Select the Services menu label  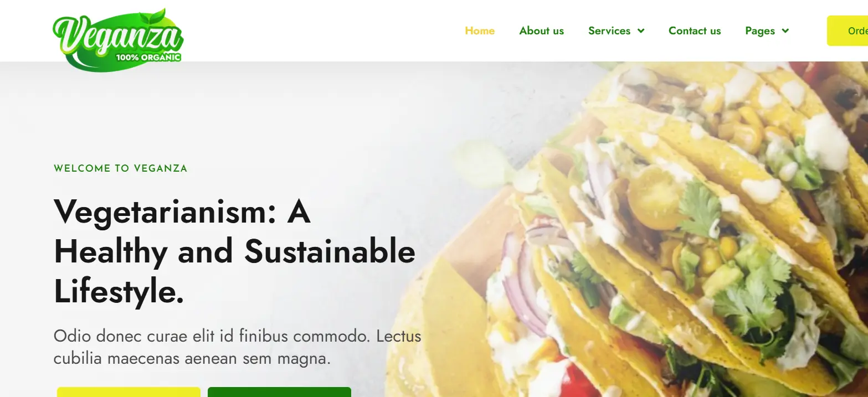coord(609,31)
